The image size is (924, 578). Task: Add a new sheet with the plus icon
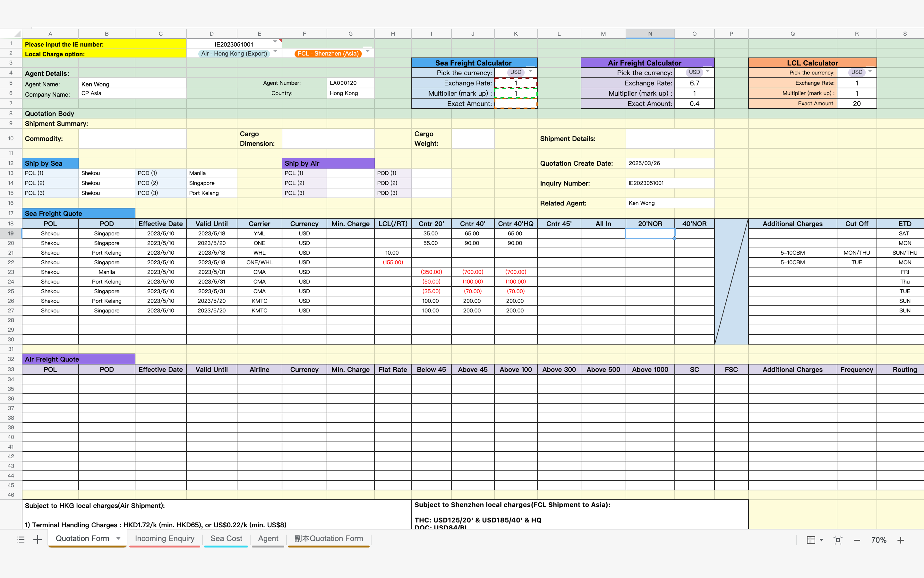coord(38,539)
